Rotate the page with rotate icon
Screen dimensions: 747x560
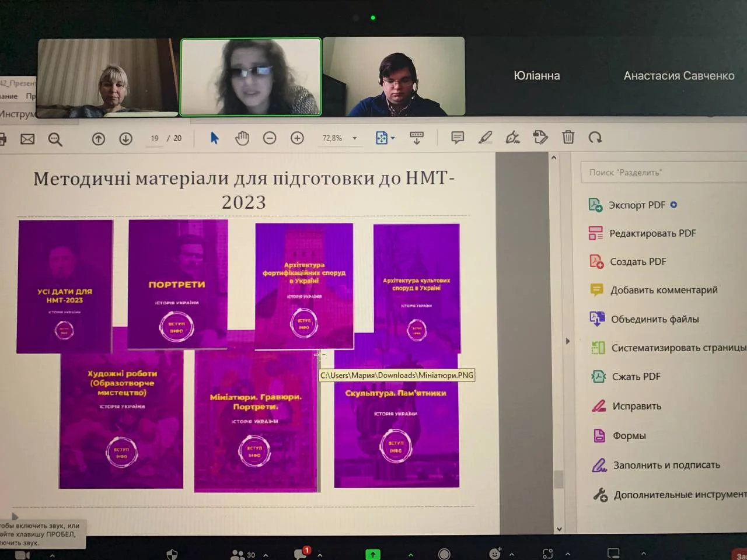[x=595, y=137]
